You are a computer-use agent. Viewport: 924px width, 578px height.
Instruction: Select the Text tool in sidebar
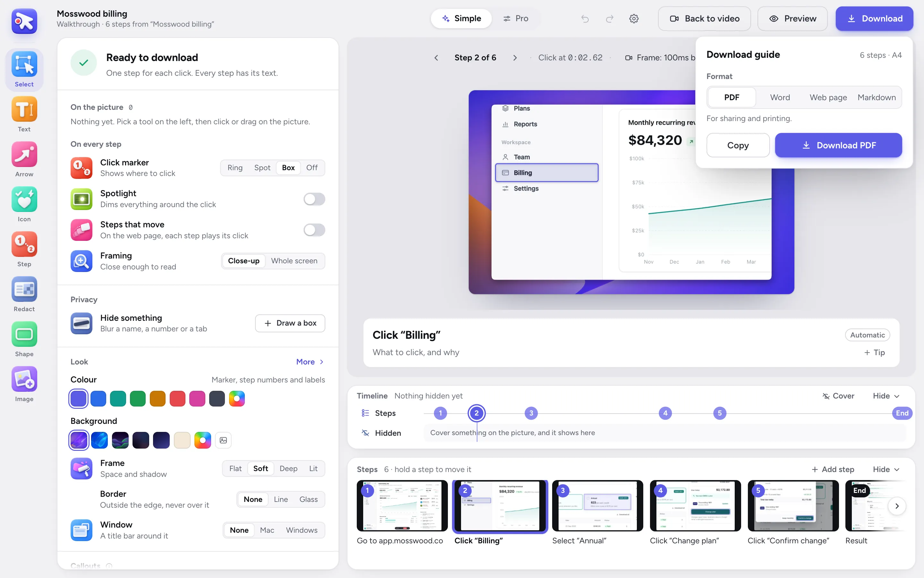coord(24,115)
